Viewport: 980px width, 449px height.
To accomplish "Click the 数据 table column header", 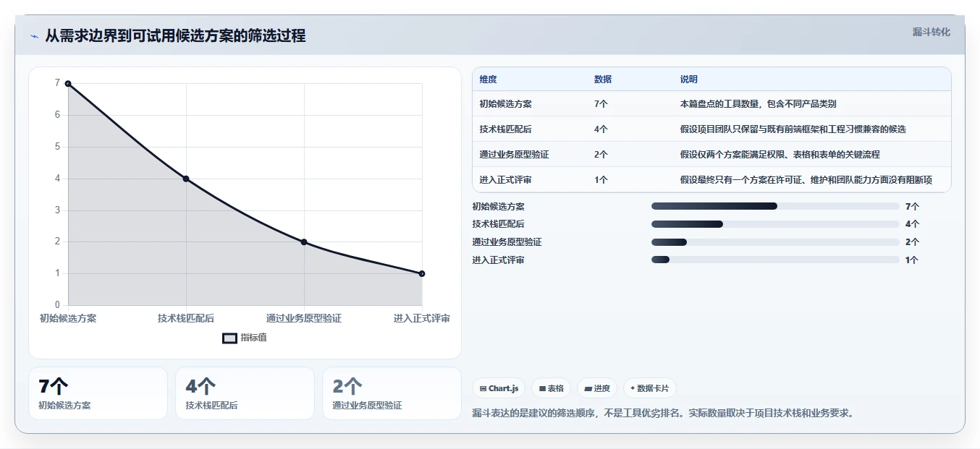I will [603, 80].
